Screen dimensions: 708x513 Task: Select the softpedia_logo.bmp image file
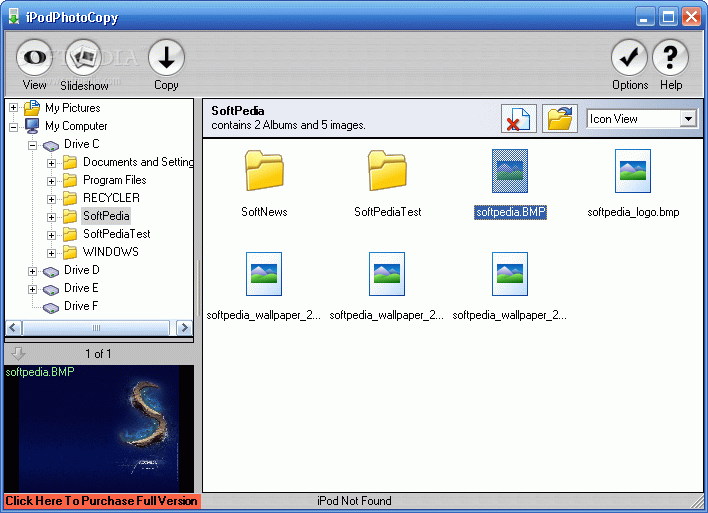[x=633, y=171]
